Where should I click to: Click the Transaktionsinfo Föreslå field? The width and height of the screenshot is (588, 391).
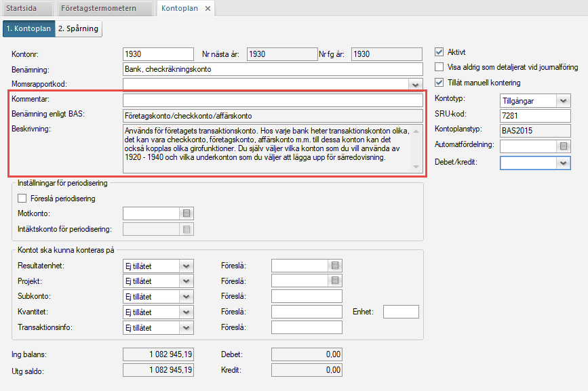coord(307,327)
